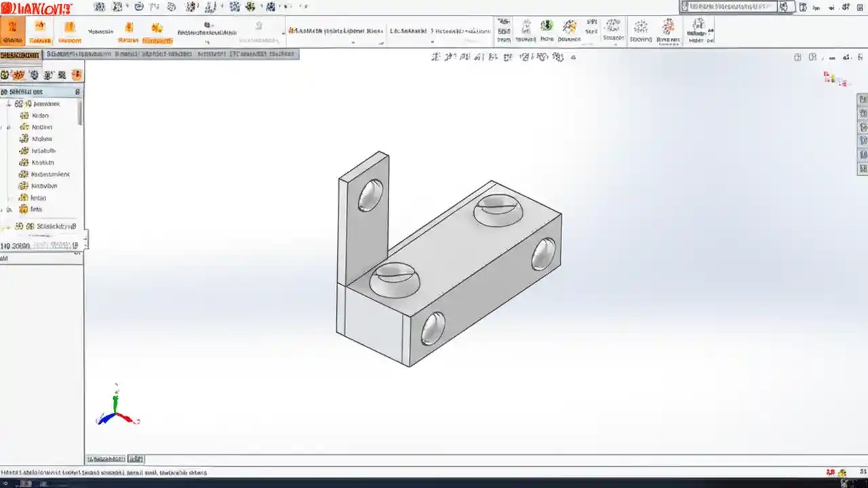This screenshot has height=488, width=868.
Task: Select the Extruded Cut tool icon
Action: 70,30
